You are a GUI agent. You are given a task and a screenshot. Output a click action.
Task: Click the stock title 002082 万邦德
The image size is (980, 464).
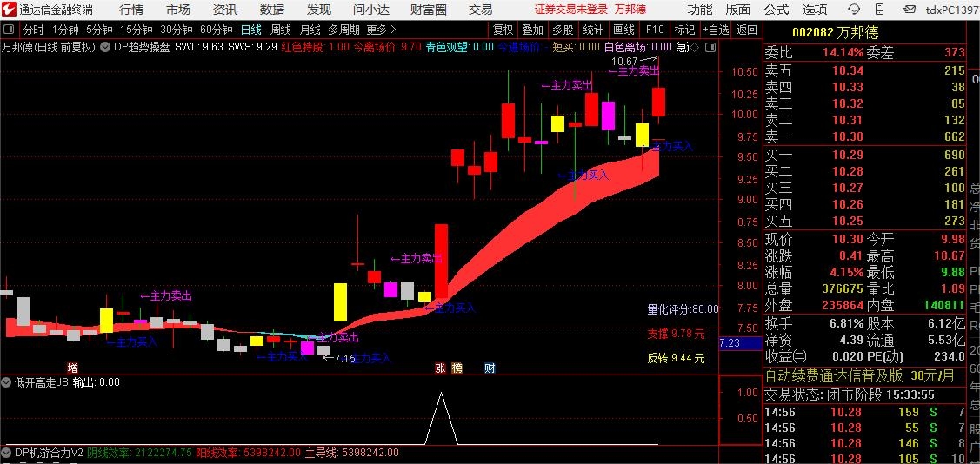pyautogui.click(x=836, y=34)
